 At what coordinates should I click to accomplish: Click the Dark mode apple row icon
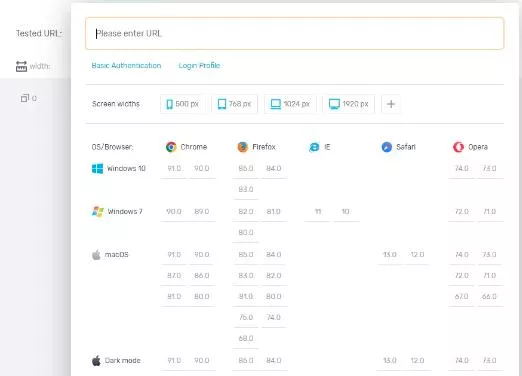(96, 360)
